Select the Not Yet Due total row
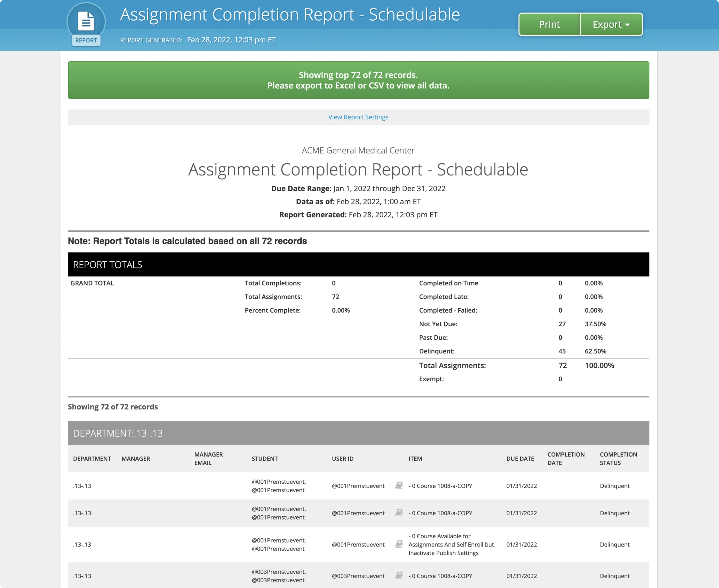This screenshot has width=719, height=588. [x=438, y=324]
